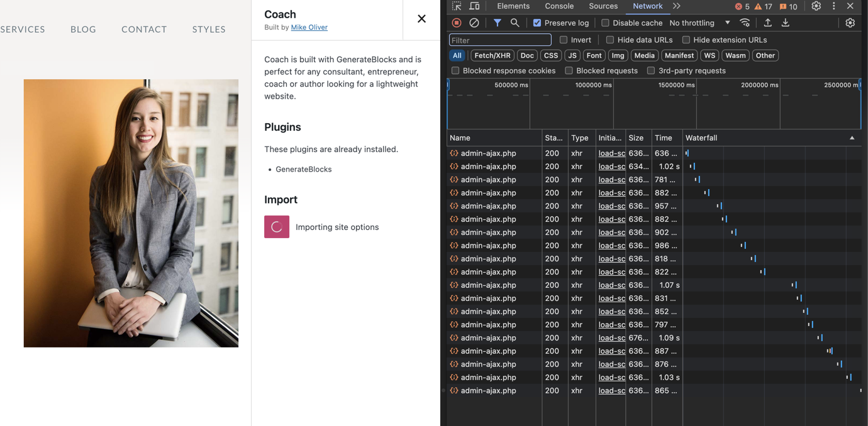868x426 pixels.
Task: Filter by Fetch/XHR requests
Action: (x=492, y=55)
